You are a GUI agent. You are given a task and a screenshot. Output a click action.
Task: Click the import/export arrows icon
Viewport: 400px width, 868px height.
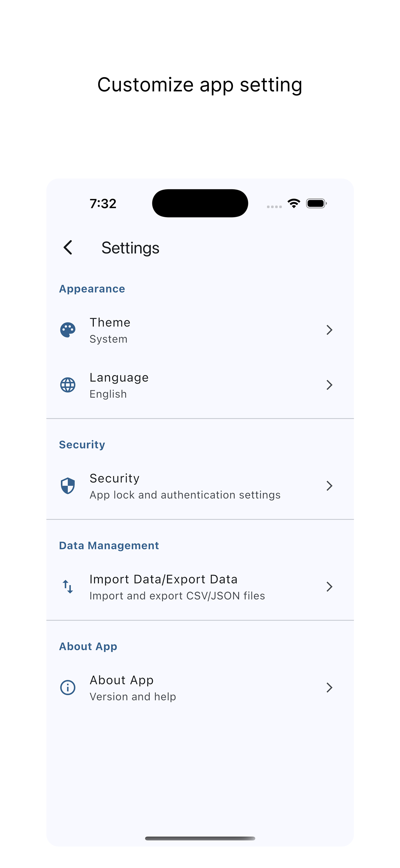[68, 587]
